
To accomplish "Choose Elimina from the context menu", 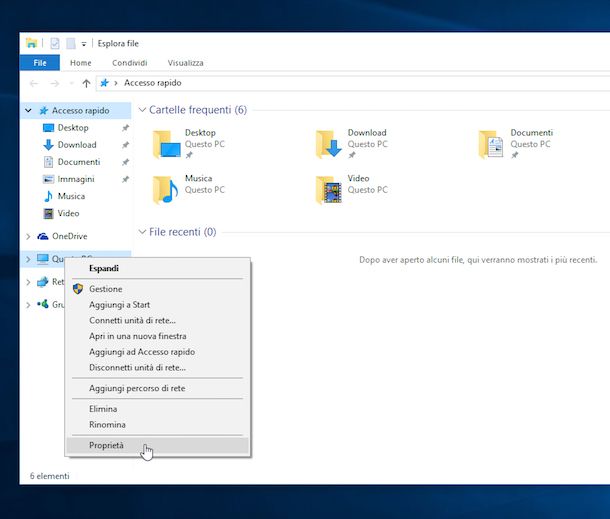I will (158, 409).
